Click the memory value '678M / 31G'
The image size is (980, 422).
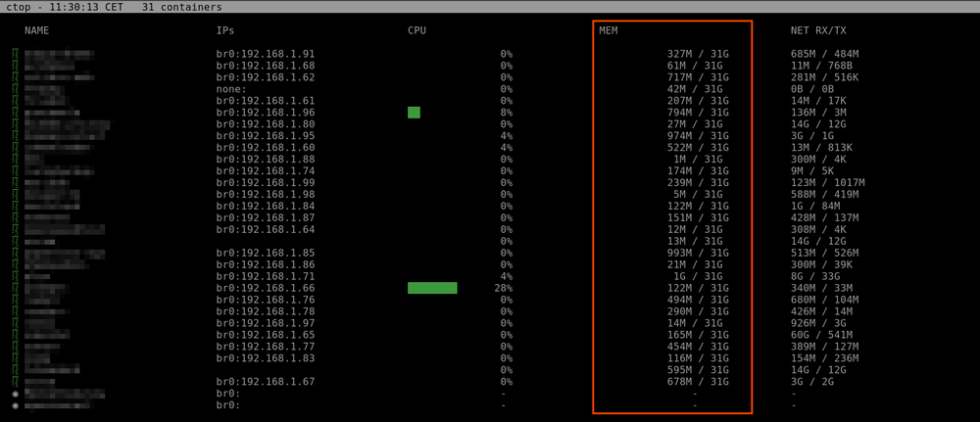(698, 382)
